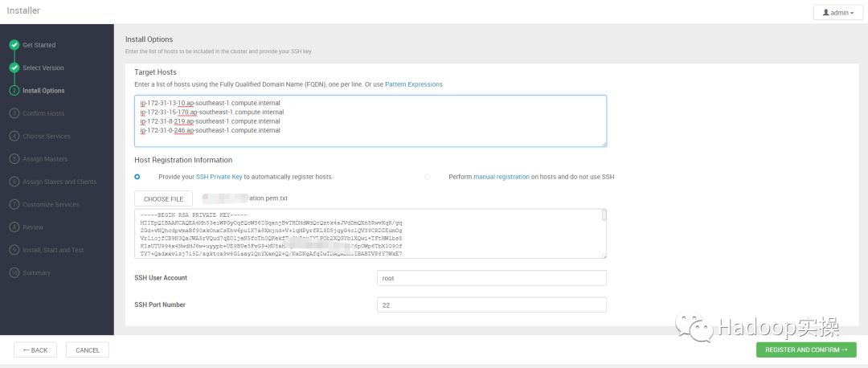Screen dimensions: 868x368
Task: Click the step 2 Install Options circle icon
Action: 14,91
